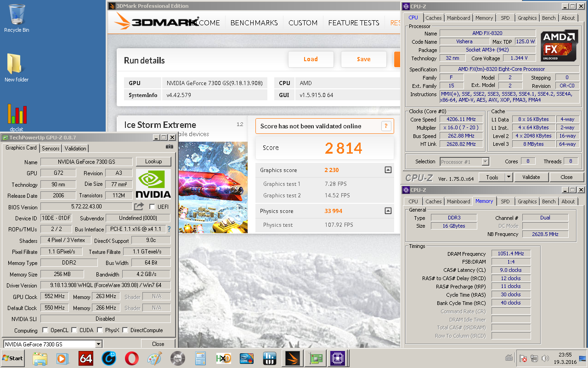Collapse the Graphics score section
The width and height of the screenshot is (588, 368).
pyautogui.click(x=388, y=170)
